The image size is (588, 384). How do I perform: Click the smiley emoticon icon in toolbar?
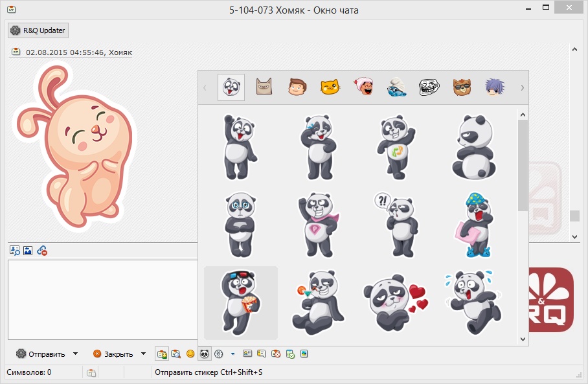(190, 354)
